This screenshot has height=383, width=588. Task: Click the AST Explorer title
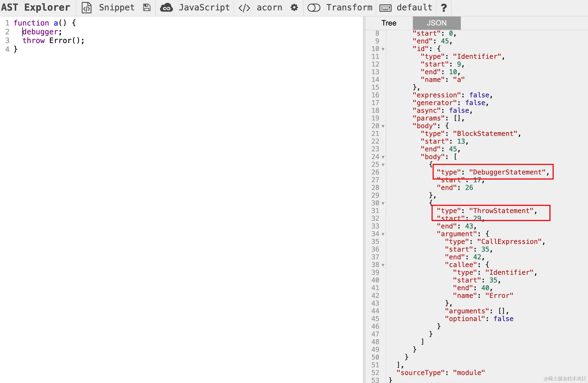[x=36, y=8]
